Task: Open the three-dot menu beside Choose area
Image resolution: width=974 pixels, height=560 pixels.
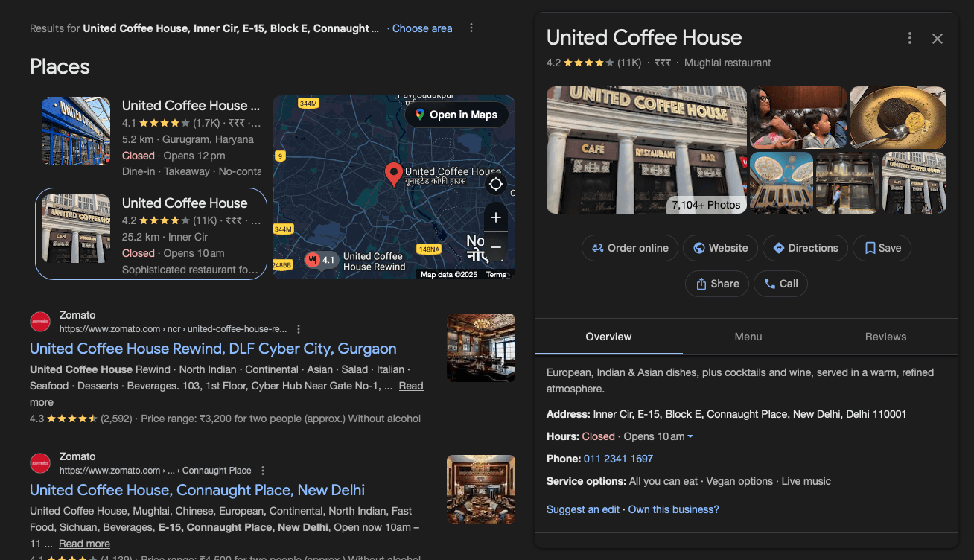Action: (x=471, y=28)
